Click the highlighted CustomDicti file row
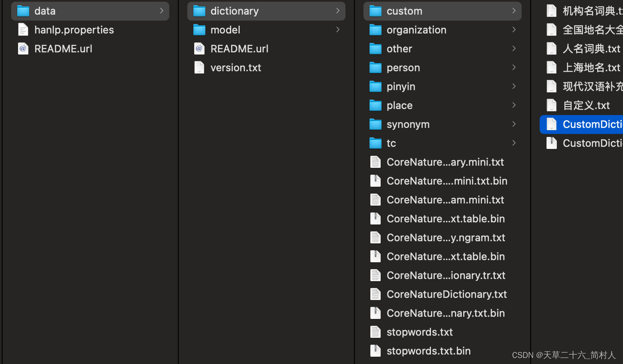This screenshot has height=364, width=623. 581,124
